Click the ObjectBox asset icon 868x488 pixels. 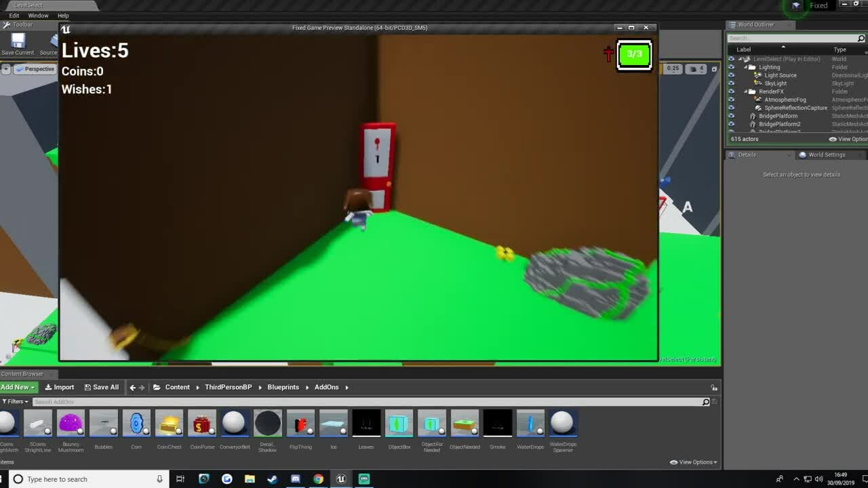pos(399,424)
